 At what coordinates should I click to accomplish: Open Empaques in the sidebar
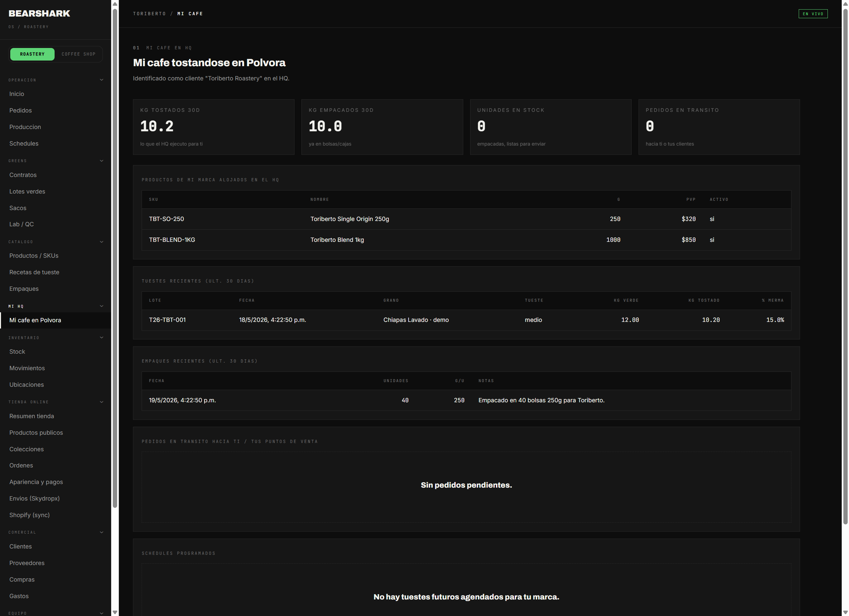(55, 288)
